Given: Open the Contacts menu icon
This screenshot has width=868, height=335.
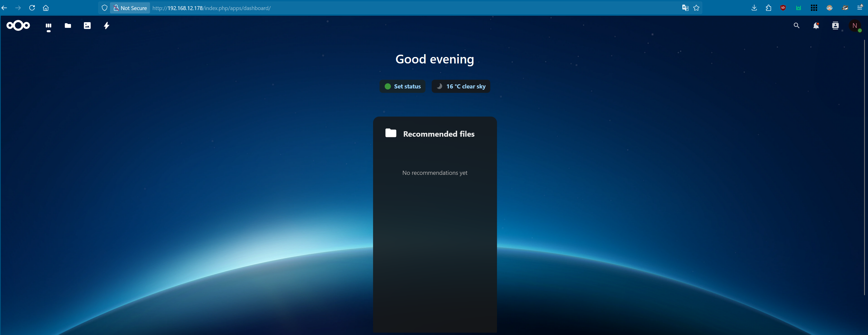Looking at the screenshot, I should tap(835, 26).
